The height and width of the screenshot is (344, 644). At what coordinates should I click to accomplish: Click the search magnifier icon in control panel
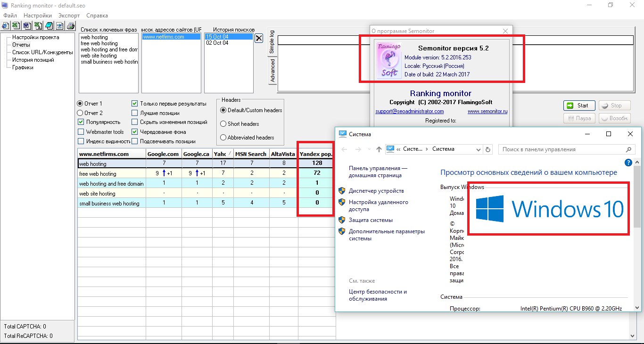point(628,149)
